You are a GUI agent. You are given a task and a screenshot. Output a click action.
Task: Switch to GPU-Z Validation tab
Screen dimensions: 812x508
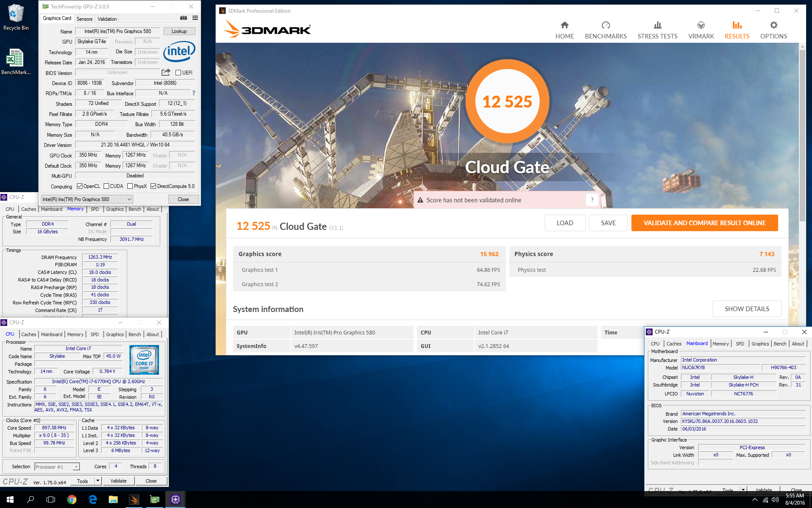(107, 19)
